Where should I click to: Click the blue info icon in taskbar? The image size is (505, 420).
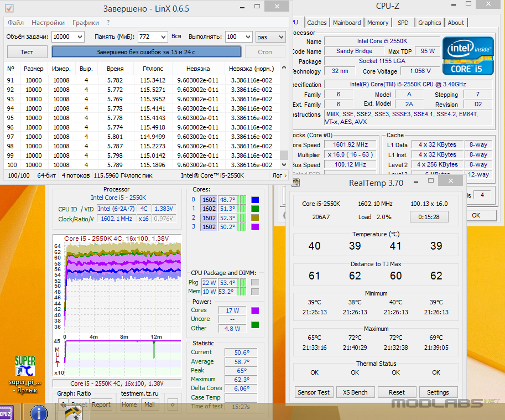click(39, 413)
